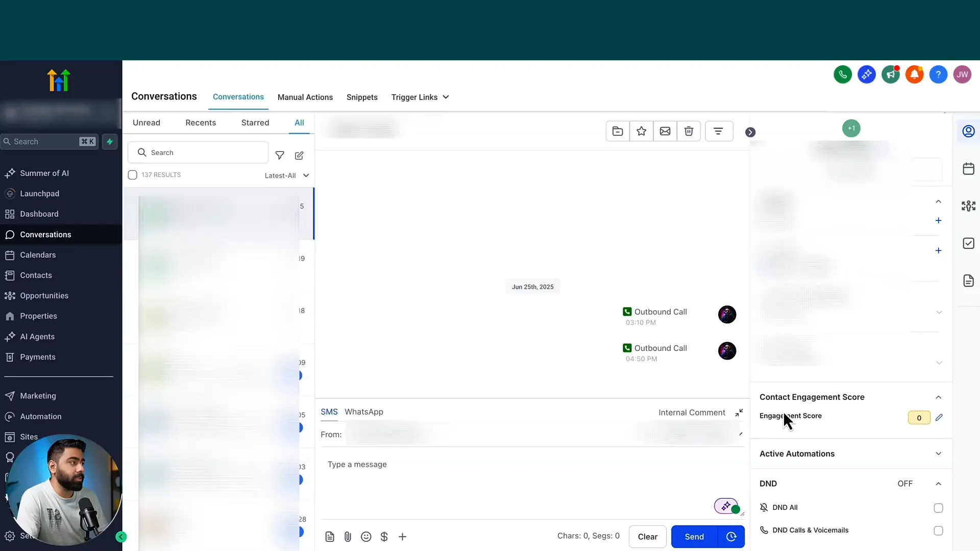Image resolution: width=980 pixels, height=551 pixels.
Task: Open the Starred conversations tab
Action: (x=255, y=122)
